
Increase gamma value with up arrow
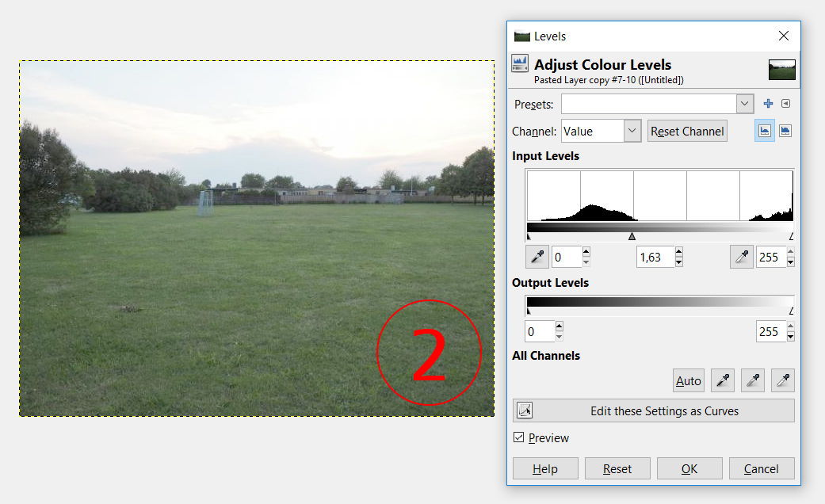tap(678, 251)
